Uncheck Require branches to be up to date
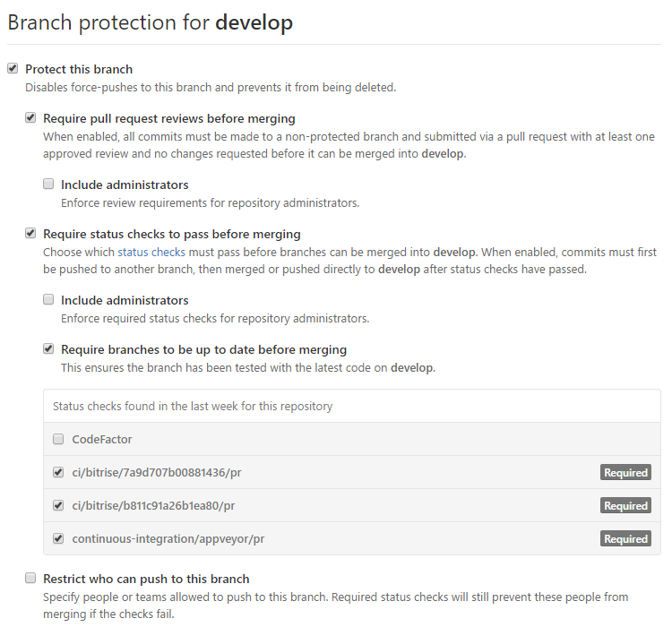Viewport: 672px width, 627px height. pyautogui.click(x=48, y=349)
